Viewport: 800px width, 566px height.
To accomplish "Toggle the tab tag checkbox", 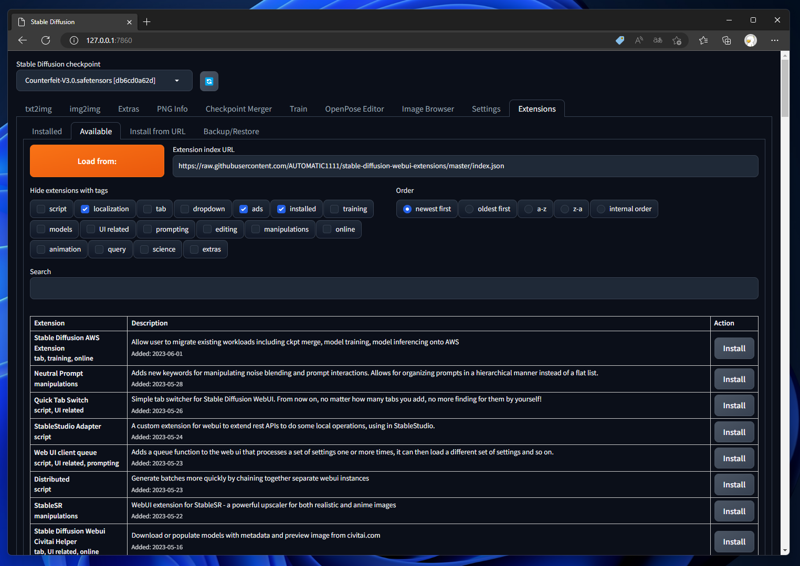I will (x=147, y=209).
